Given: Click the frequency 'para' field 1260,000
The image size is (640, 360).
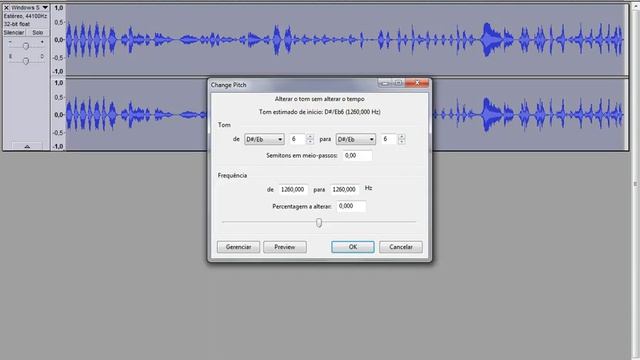Looking at the screenshot, I should click(x=344, y=189).
